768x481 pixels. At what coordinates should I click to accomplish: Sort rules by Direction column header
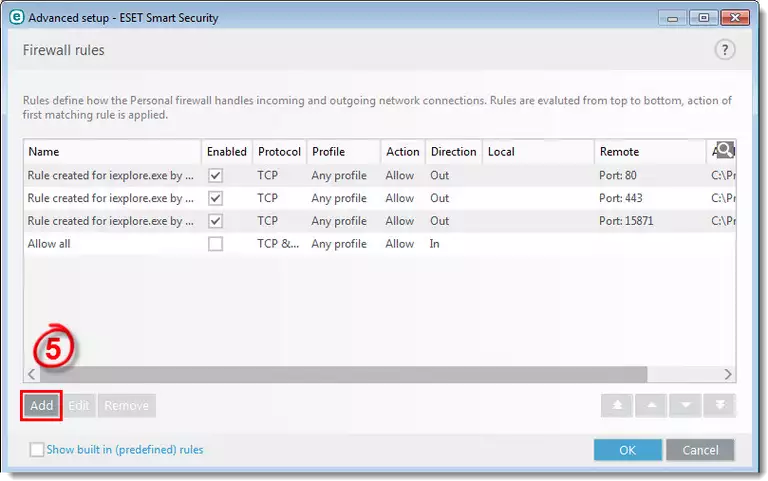coord(453,152)
